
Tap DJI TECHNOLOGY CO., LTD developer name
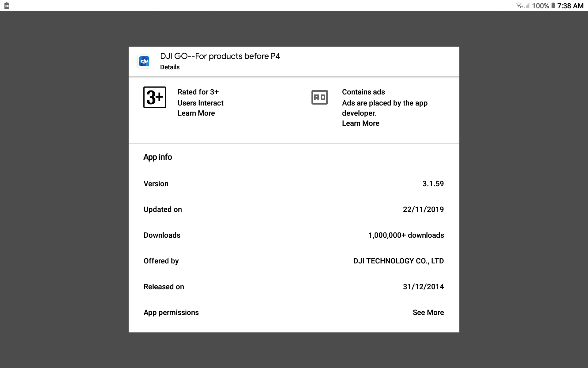pos(398,261)
